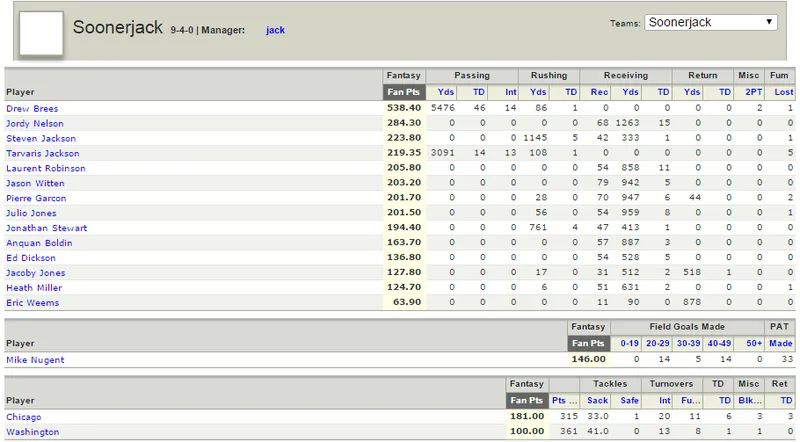Screen dimensions: 800x442
Task: Open Heath Miller player page
Action: [x=34, y=288]
